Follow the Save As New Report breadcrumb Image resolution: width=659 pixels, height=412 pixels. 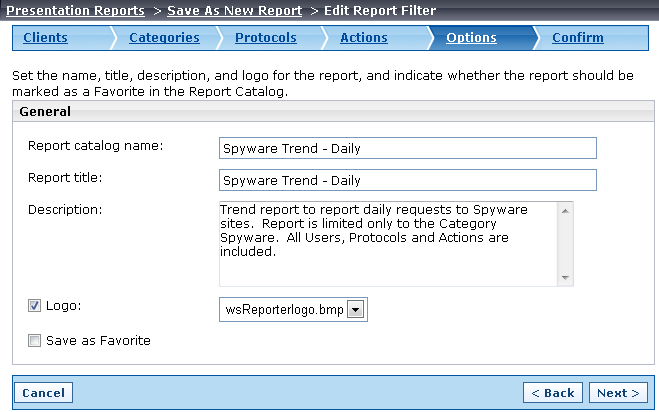coord(235,10)
